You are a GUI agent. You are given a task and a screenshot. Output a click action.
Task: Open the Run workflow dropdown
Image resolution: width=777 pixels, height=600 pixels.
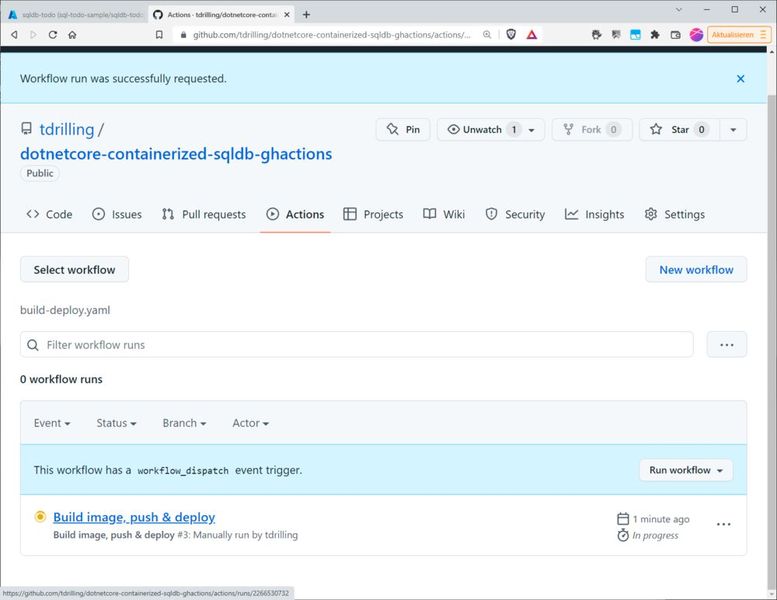coord(686,470)
